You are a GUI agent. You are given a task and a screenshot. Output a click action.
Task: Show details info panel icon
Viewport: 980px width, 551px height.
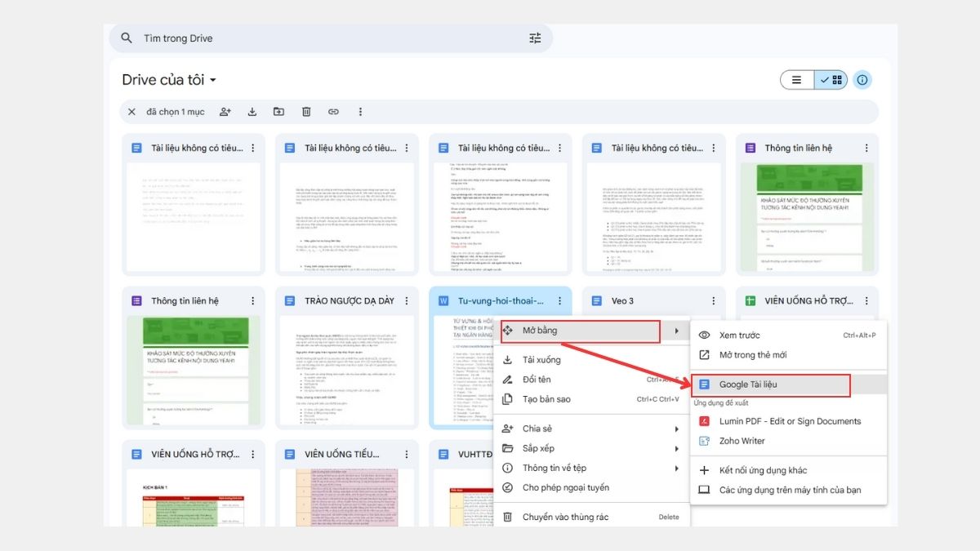tap(862, 80)
